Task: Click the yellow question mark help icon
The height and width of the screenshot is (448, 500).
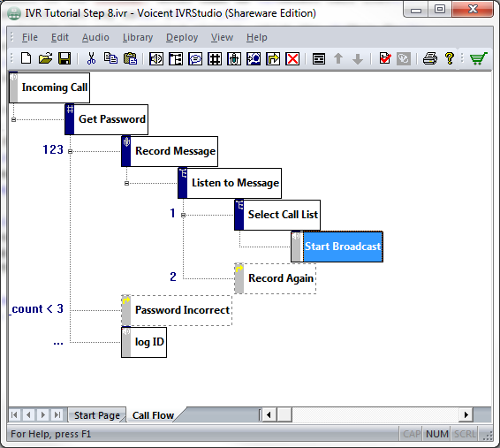Action: click(450, 58)
